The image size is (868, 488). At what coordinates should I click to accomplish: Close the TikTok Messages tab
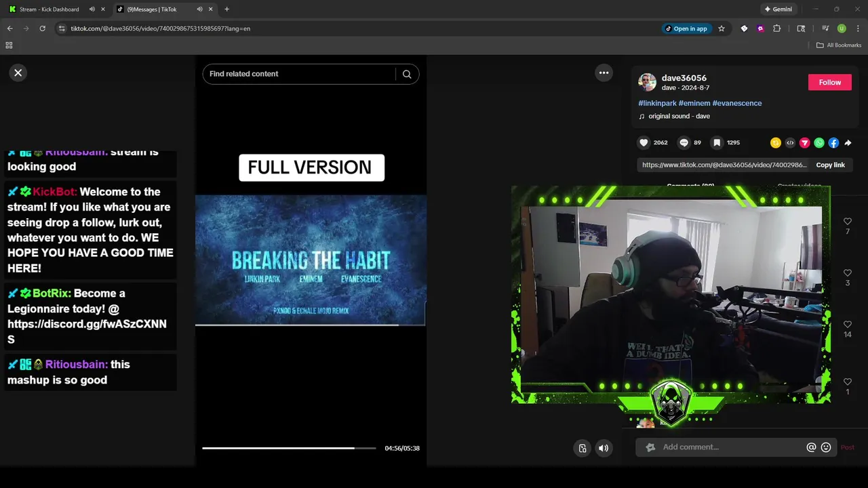[210, 9]
